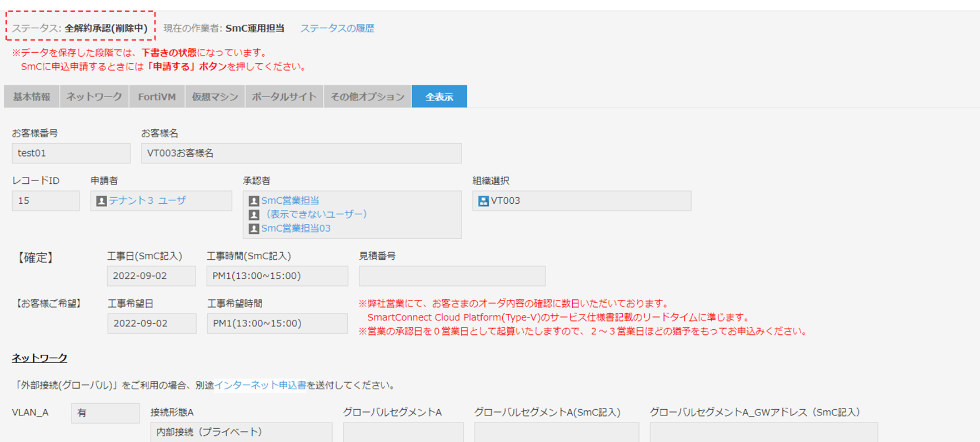The image size is (980, 442).
Task: Click user icon beside テナント3 ユーザ
Action: pyautogui.click(x=102, y=201)
